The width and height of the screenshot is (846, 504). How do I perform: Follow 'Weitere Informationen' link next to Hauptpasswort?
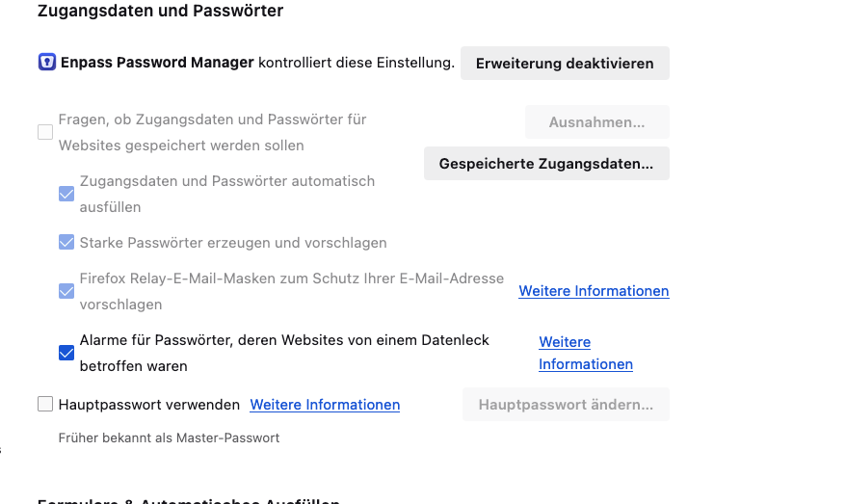click(325, 405)
